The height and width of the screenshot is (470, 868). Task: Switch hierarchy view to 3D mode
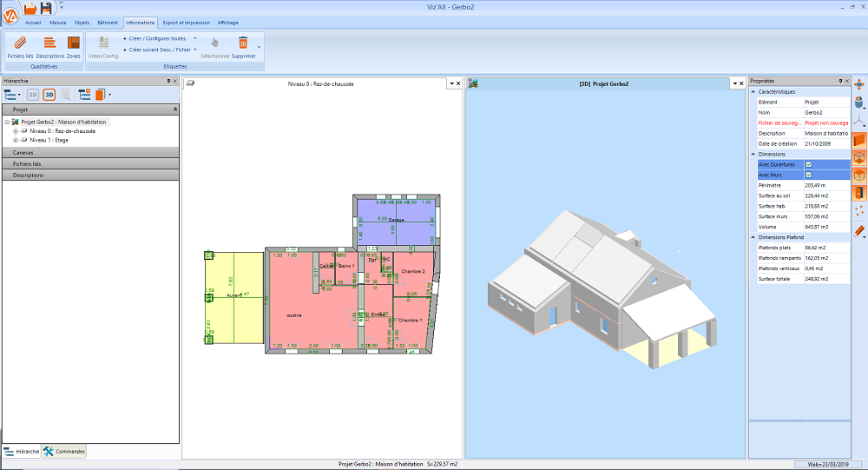(49, 95)
